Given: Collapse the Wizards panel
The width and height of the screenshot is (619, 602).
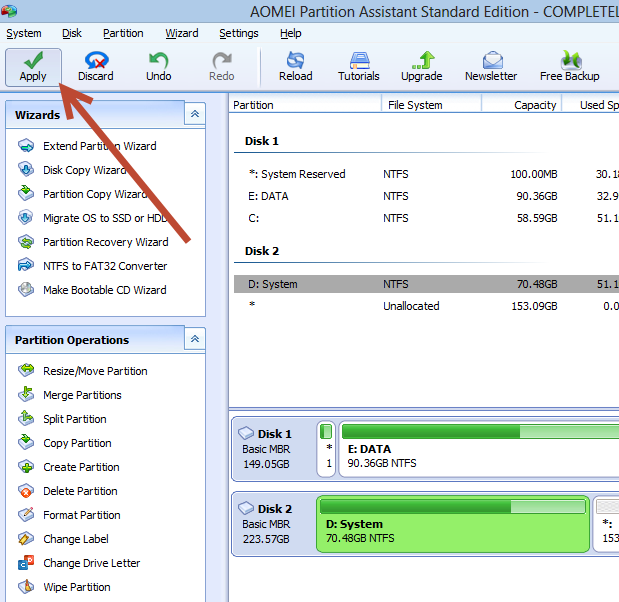Looking at the screenshot, I should [x=194, y=115].
